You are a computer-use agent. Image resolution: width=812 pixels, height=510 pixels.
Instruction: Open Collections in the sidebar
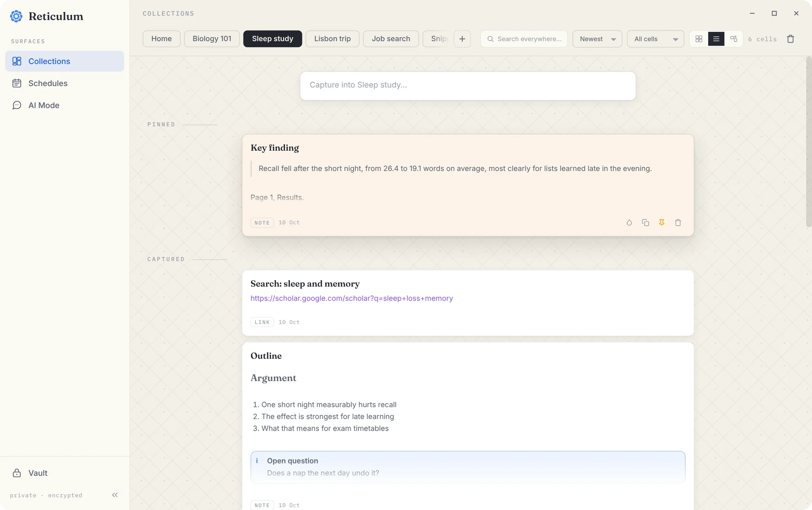(x=65, y=61)
